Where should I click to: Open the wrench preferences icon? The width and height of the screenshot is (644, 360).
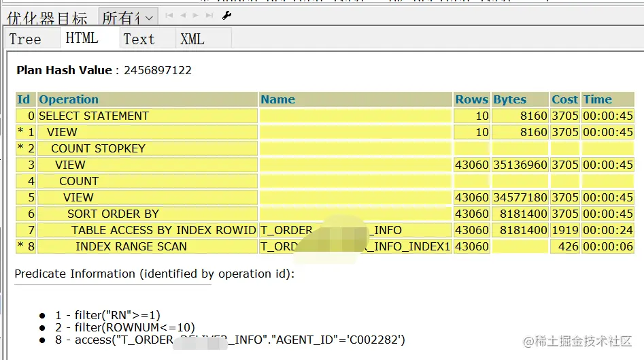point(226,16)
